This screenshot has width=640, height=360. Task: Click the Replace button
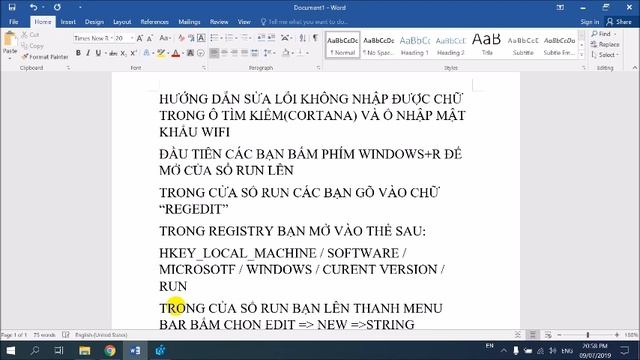[605, 44]
